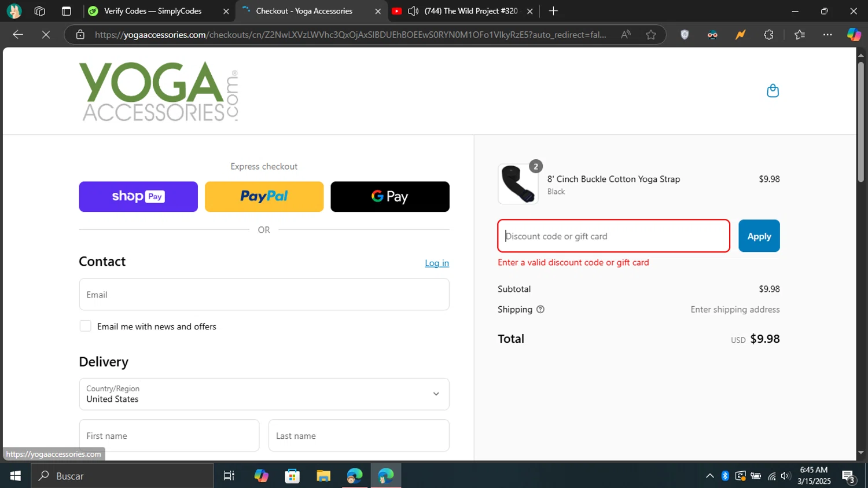Click the product name 8' Cinch Buckle Strap
The image size is (868, 488).
pyautogui.click(x=613, y=179)
